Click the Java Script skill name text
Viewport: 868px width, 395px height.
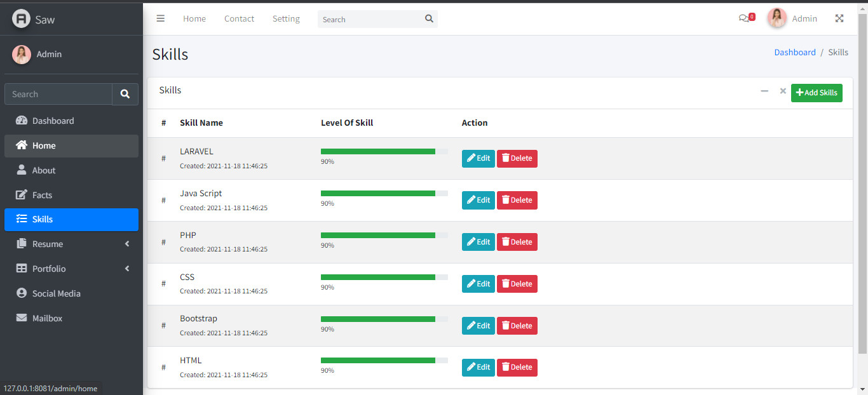201,193
